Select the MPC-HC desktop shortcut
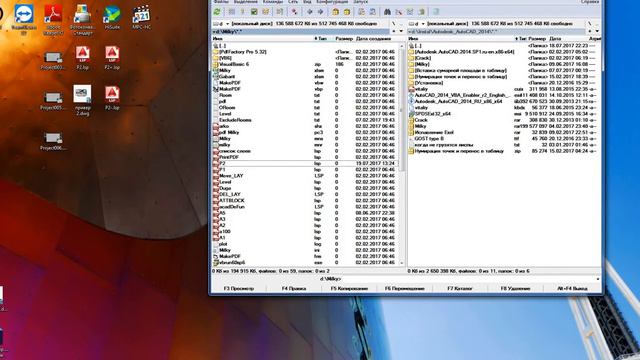The image size is (640, 360). click(x=141, y=17)
